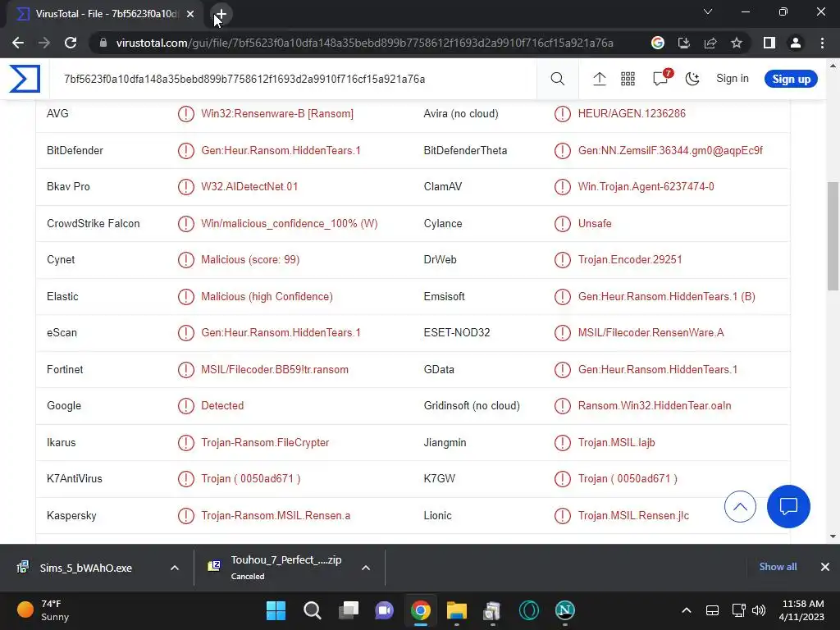840x630 pixels.
Task: Click Show all downloads
Action: pos(778,567)
